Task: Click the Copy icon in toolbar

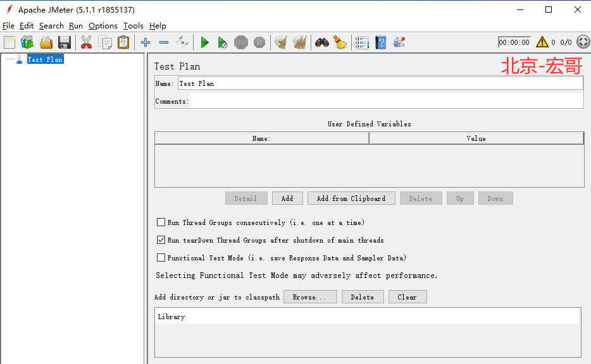Action: (105, 42)
